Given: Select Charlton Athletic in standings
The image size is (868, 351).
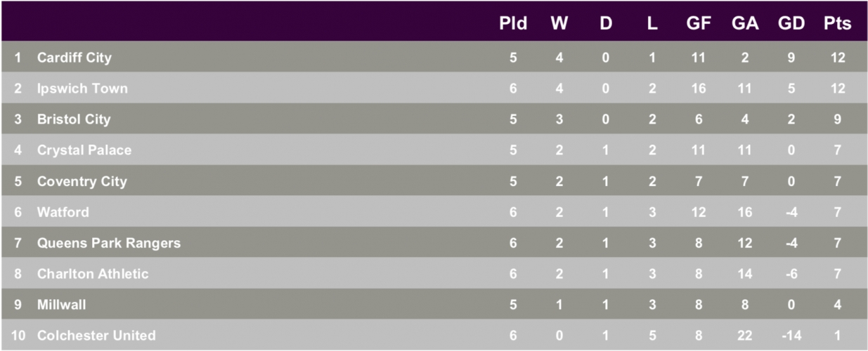Looking at the screenshot, I should tap(93, 274).
